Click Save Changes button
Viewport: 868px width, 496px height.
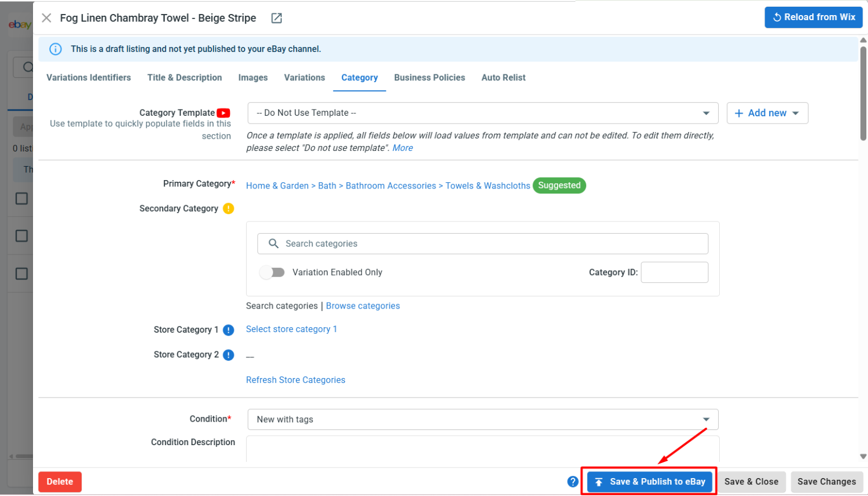coord(827,481)
